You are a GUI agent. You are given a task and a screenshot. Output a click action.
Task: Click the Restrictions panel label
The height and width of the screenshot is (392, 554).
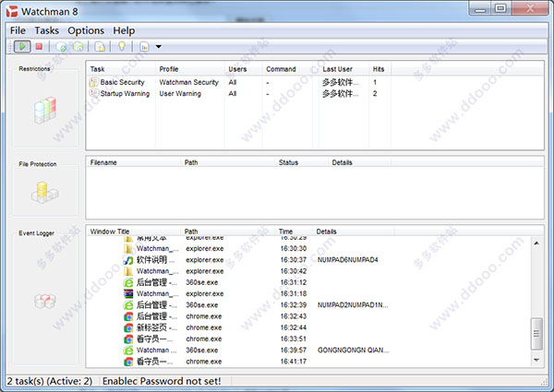pos(34,69)
